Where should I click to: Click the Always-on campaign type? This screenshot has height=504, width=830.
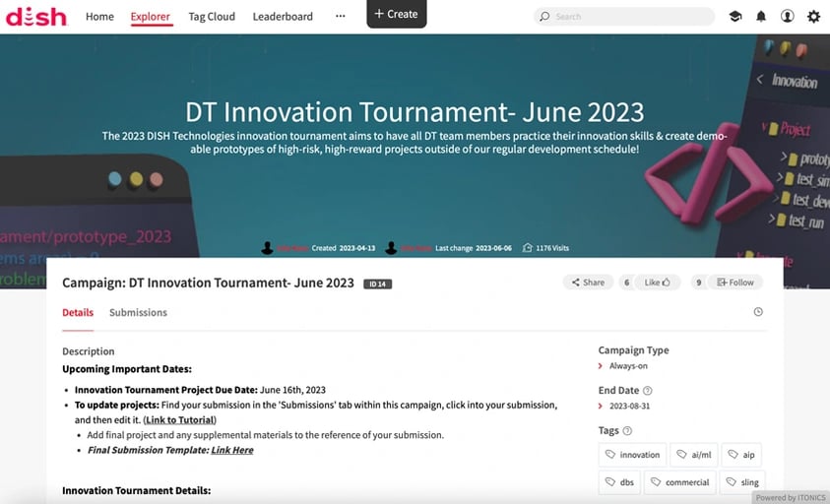[628, 366]
